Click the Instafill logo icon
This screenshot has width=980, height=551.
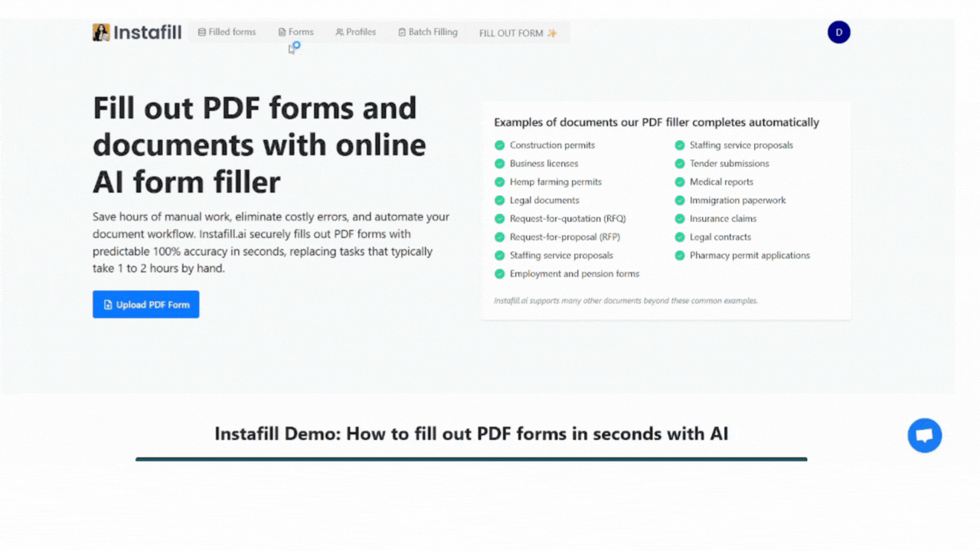[102, 32]
